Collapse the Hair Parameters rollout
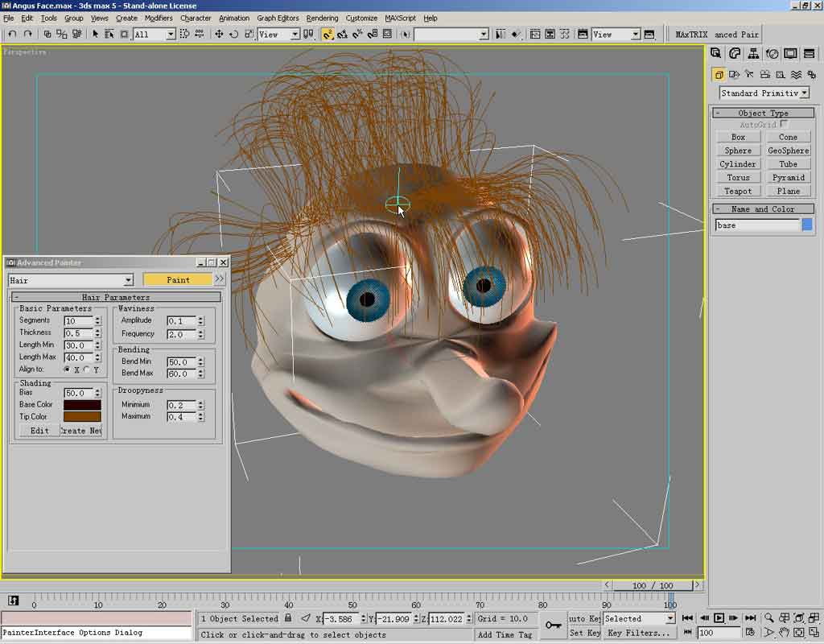Screen dimensions: 824x644 (x=17, y=297)
